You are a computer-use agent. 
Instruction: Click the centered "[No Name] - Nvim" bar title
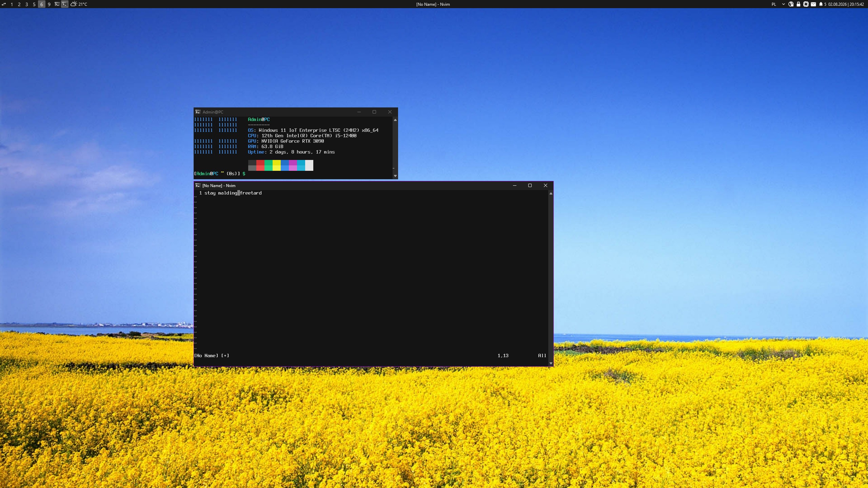pyautogui.click(x=433, y=4)
